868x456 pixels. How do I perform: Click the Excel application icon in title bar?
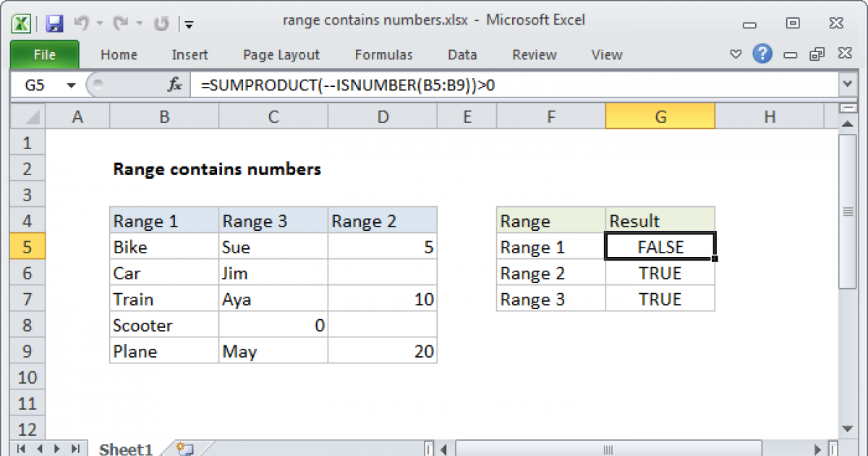click(x=22, y=23)
